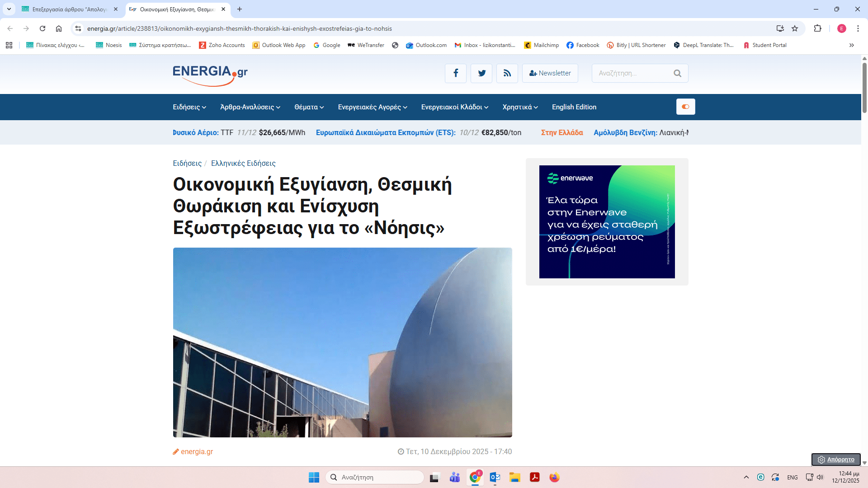
Task: Click the Αναζήτηση site search field
Action: tap(631, 73)
